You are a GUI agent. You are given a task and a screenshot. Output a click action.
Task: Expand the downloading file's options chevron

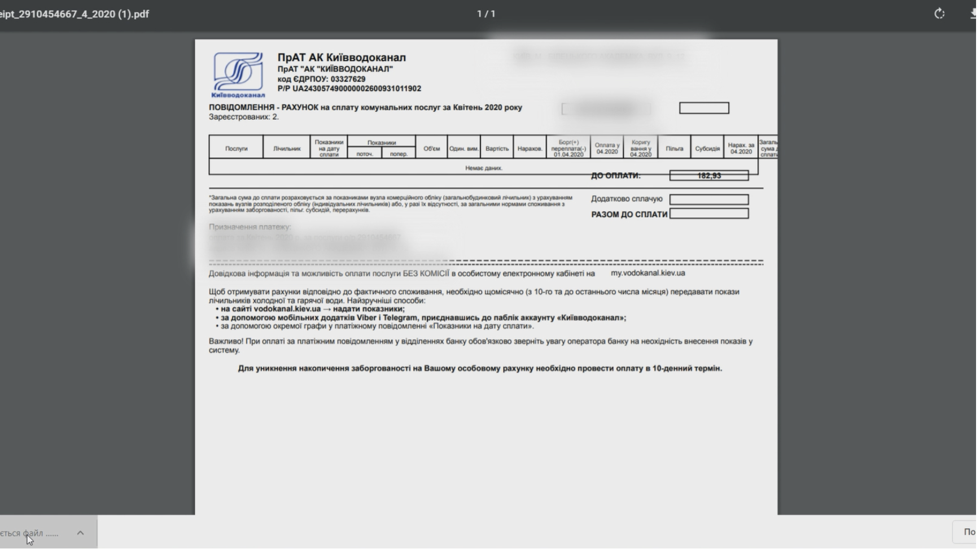[80, 533]
